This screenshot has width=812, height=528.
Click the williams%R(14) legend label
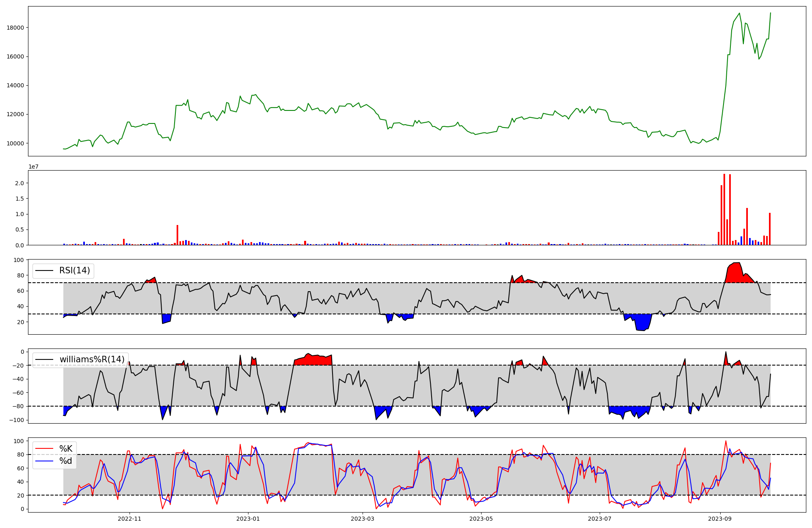(x=92, y=359)
